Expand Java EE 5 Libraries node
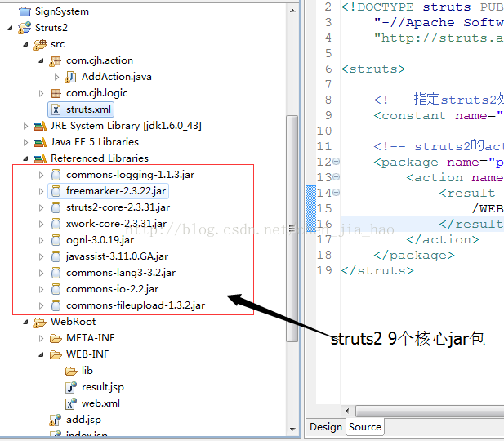The image size is (504, 441). point(25,142)
